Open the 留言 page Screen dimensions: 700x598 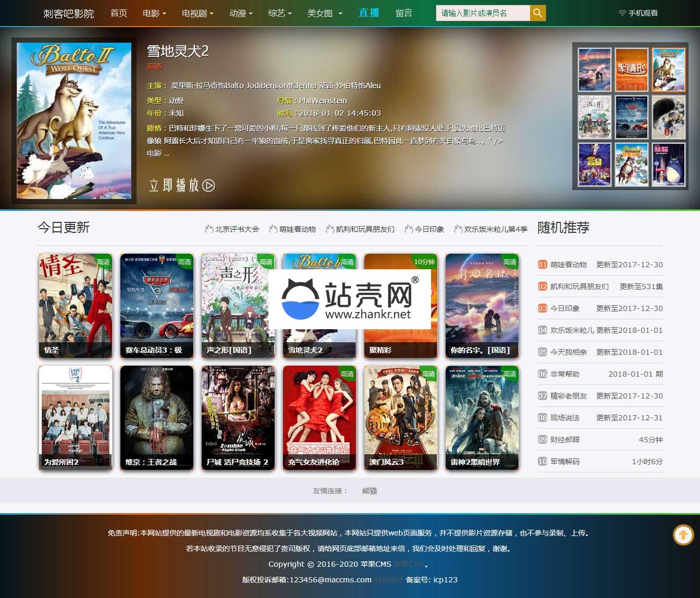pyautogui.click(x=404, y=13)
